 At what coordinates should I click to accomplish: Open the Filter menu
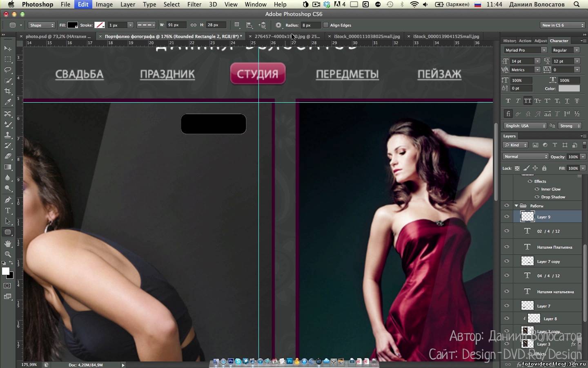point(194,4)
